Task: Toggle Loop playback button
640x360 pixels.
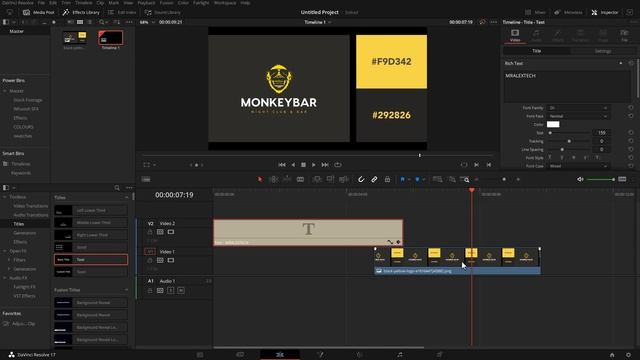Action: point(338,164)
